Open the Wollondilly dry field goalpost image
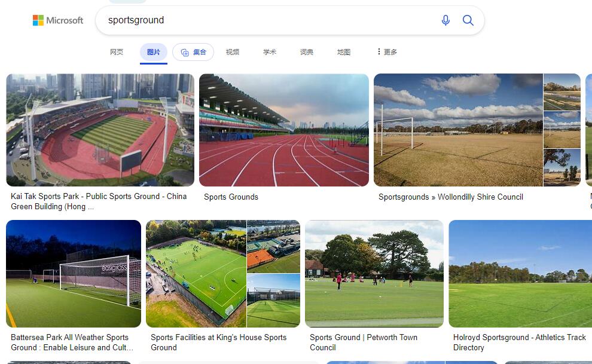Image resolution: width=592 pixels, height=364 pixels. click(458, 130)
